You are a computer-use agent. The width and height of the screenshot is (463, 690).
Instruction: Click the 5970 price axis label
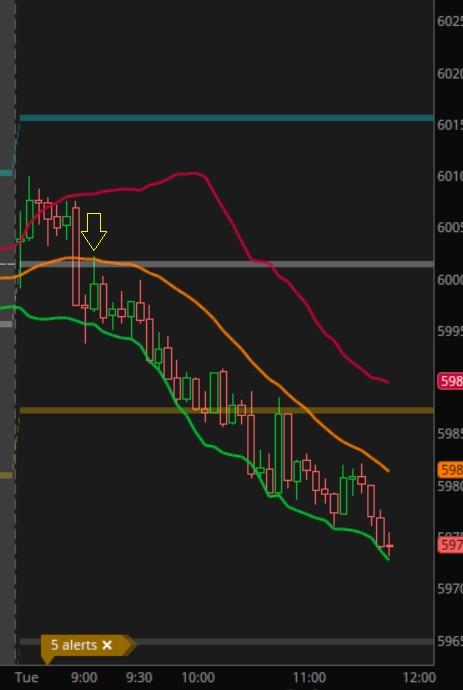[x=450, y=588]
